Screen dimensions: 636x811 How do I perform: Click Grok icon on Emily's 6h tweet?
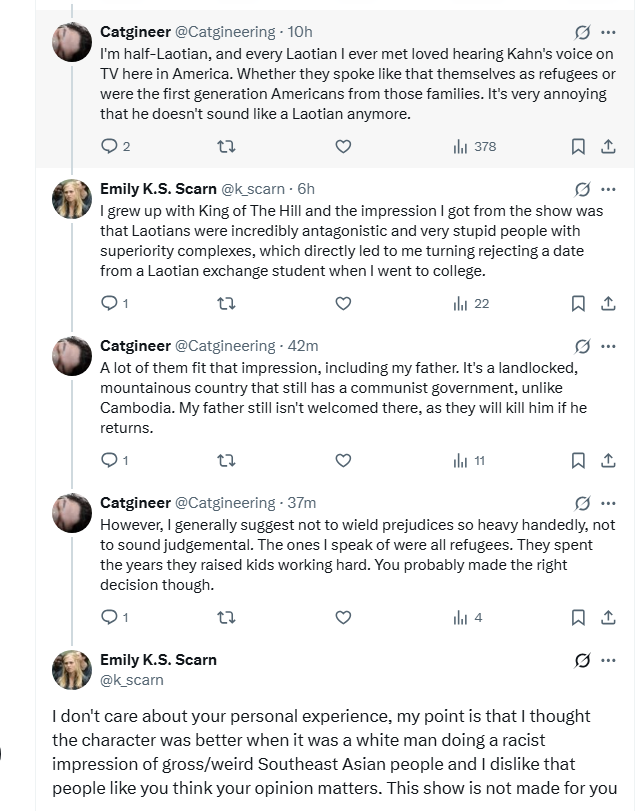click(x=582, y=189)
